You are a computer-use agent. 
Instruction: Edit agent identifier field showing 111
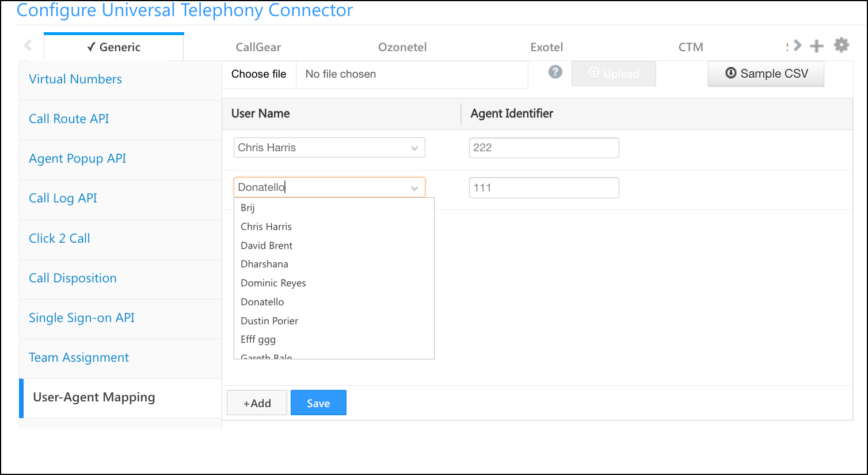point(544,188)
